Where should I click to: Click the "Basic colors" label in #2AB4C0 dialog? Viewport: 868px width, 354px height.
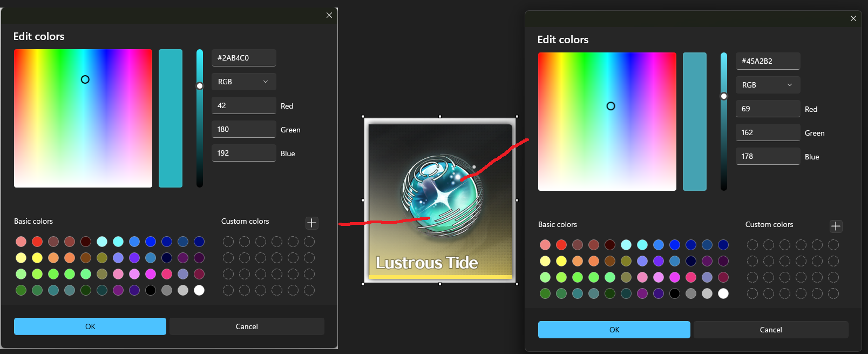click(33, 221)
